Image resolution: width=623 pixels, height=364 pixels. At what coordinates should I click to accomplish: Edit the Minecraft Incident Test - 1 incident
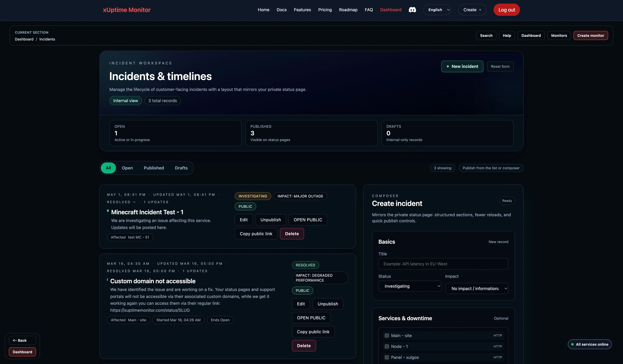[244, 220]
